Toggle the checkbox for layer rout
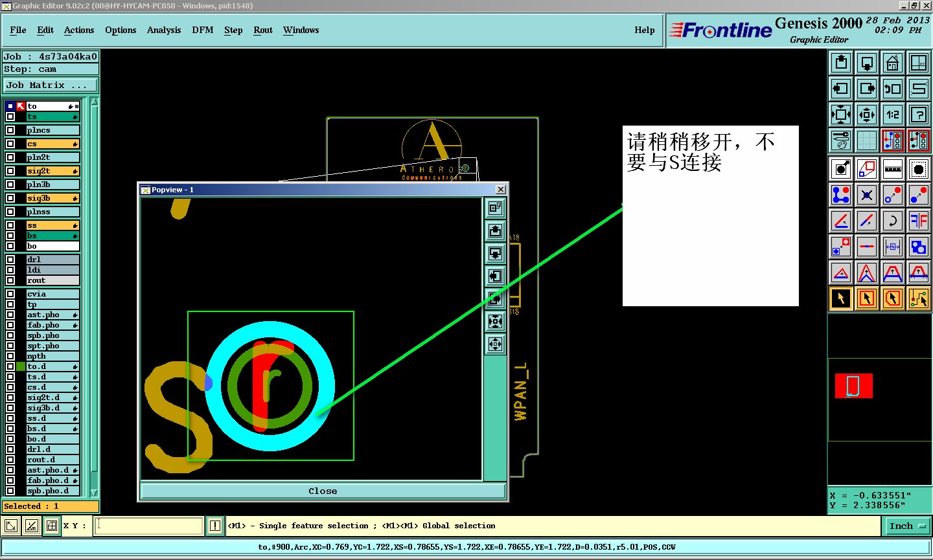The height and width of the screenshot is (560, 933). pos(10,280)
